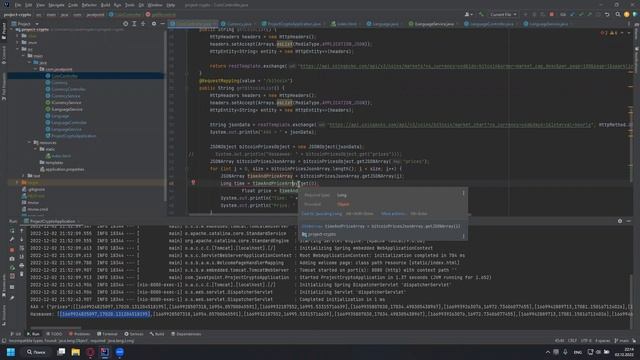
Task: Toggle soft-wrap in the Run console
Action: [22, 248]
